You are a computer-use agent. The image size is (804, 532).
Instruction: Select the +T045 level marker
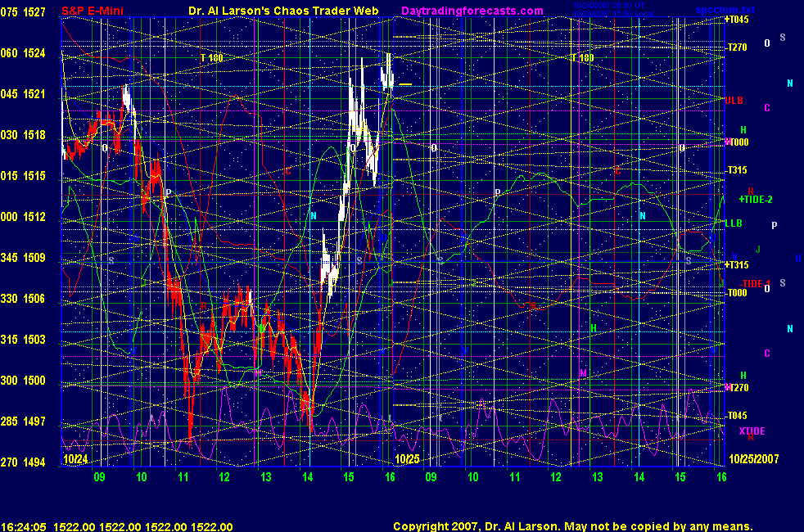[737, 19]
